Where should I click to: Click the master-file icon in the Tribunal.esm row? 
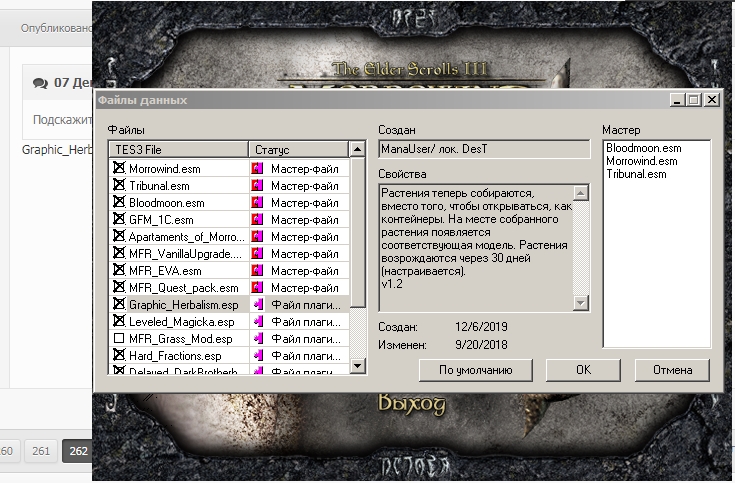pos(257,186)
